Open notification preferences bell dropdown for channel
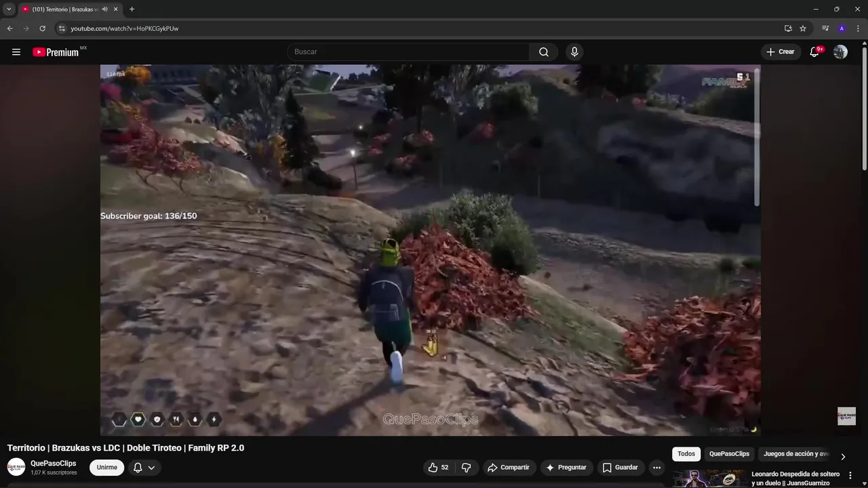The image size is (868, 488). 144,468
